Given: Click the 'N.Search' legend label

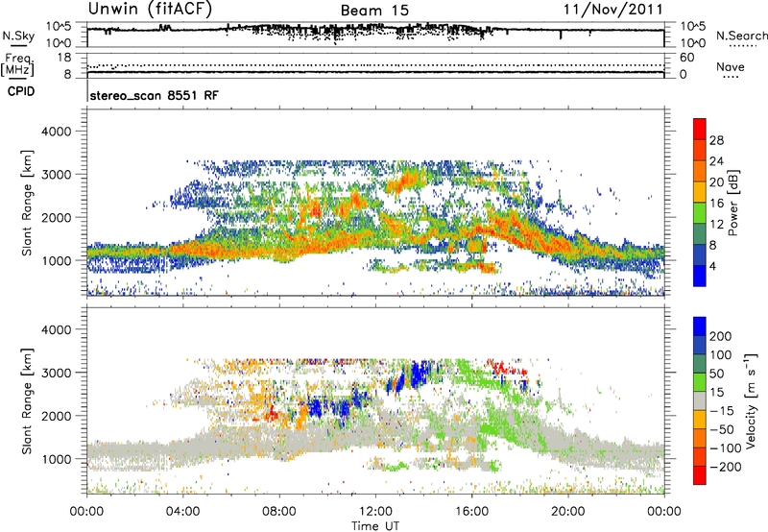Looking at the screenshot, I should tap(741, 36).
